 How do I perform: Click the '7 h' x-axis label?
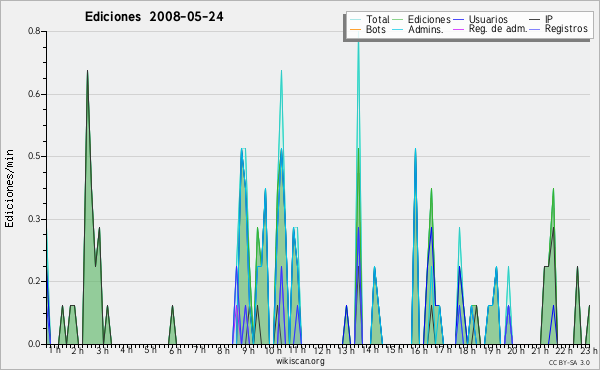point(199,350)
